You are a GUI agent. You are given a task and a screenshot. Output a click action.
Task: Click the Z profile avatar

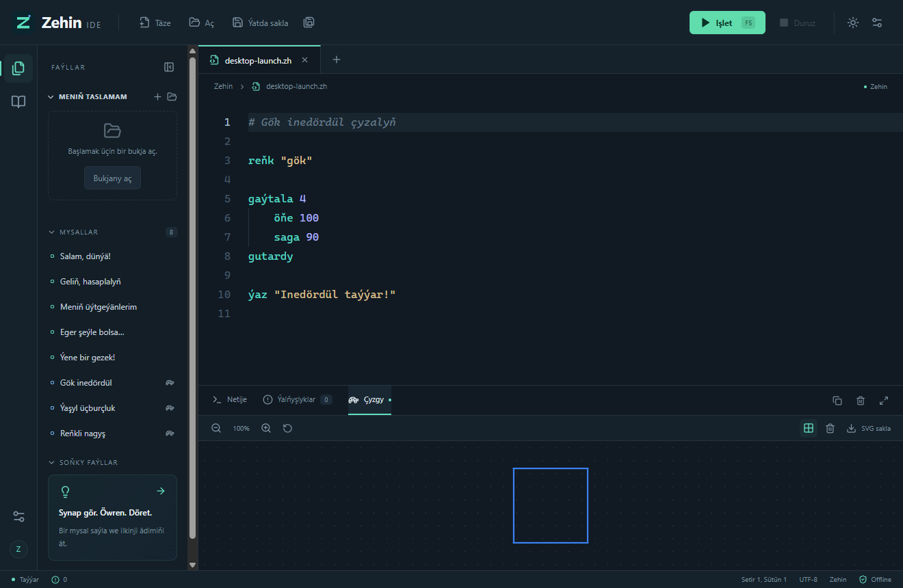tap(18, 549)
